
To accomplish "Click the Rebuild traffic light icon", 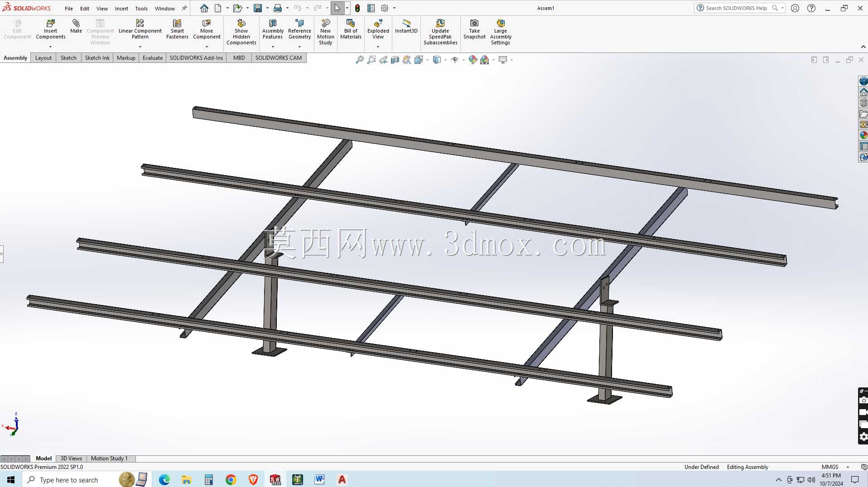I will pyautogui.click(x=357, y=8).
